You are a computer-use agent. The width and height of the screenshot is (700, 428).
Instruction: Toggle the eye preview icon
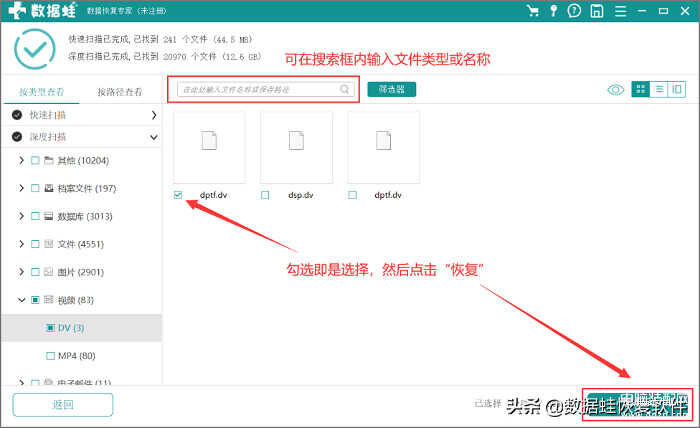616,89
